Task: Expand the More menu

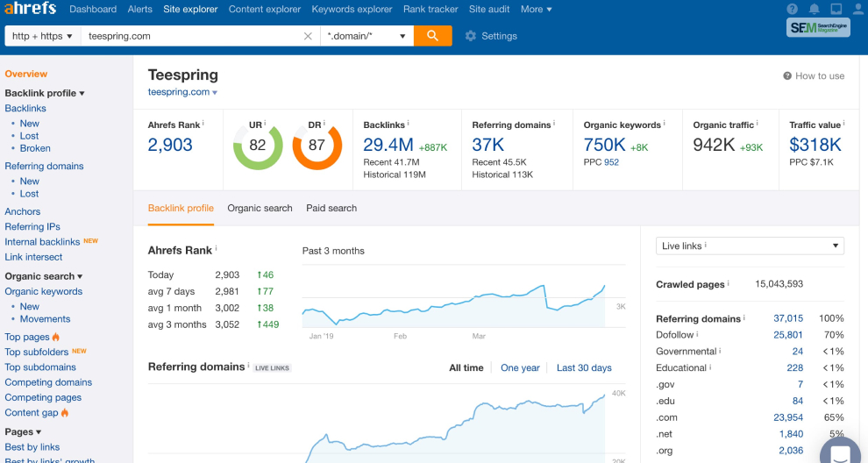Action: [x=536, y=10]
